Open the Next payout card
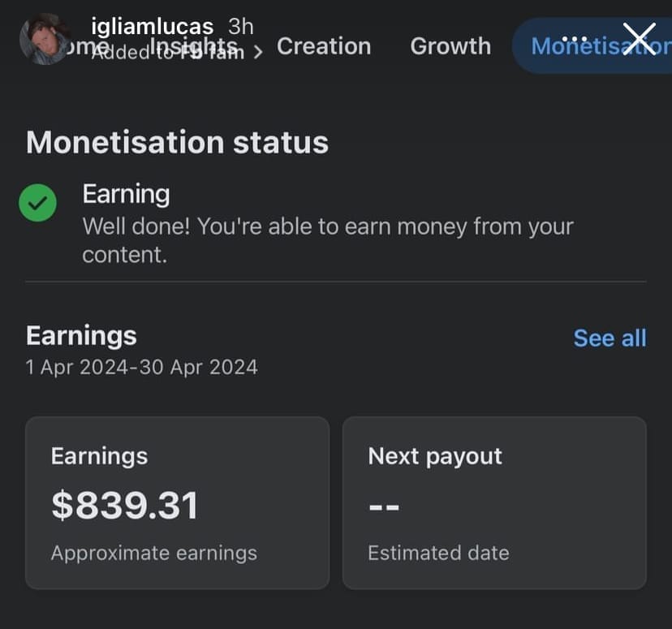The image size is (672, 629). [494, 502]
